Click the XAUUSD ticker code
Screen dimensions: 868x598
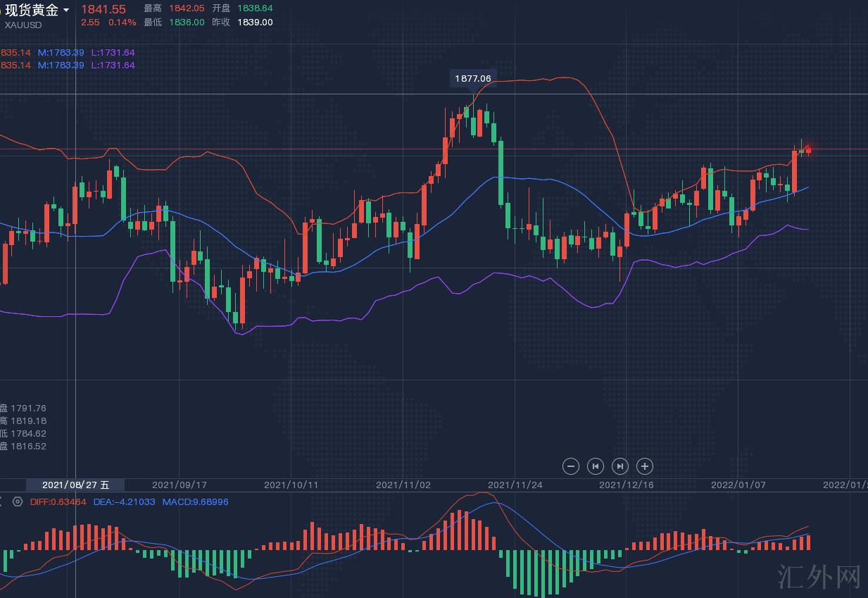pos(23,25)
